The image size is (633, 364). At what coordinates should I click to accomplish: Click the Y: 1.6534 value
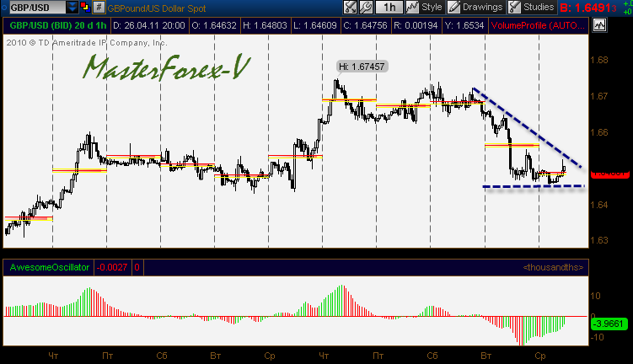pyautogui.click(x=464, y=25)
